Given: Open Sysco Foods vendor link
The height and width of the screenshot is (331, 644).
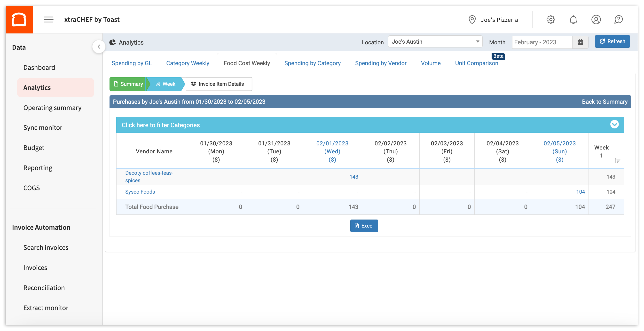Looking at the screenshot, I should click(x=140, y=192).
